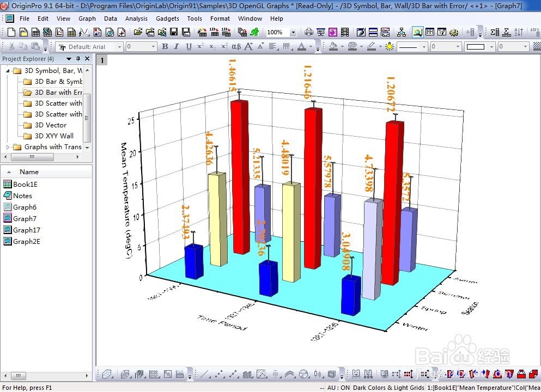Image resolution: width=541 pixels, height=392 pixels.
Task: Open the File menu
Action: tap(24, 19)
